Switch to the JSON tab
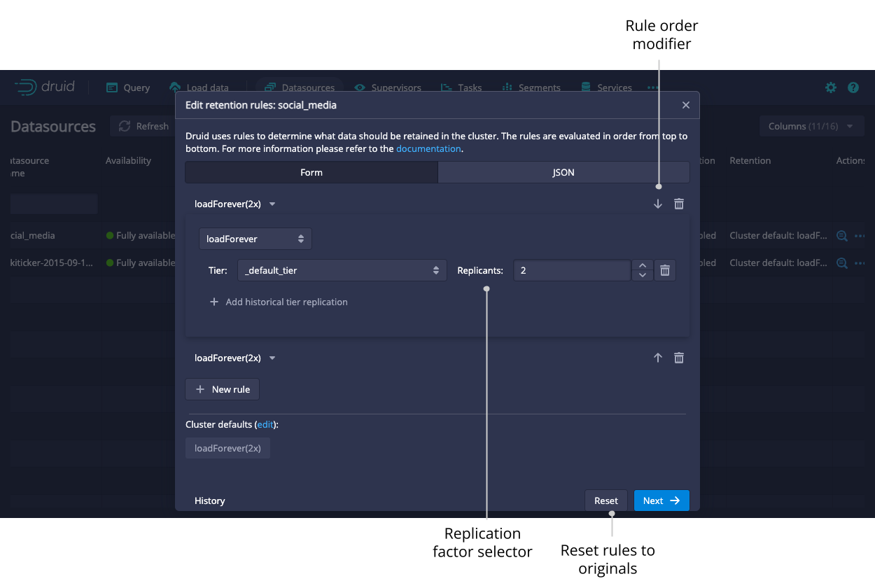 563,172
